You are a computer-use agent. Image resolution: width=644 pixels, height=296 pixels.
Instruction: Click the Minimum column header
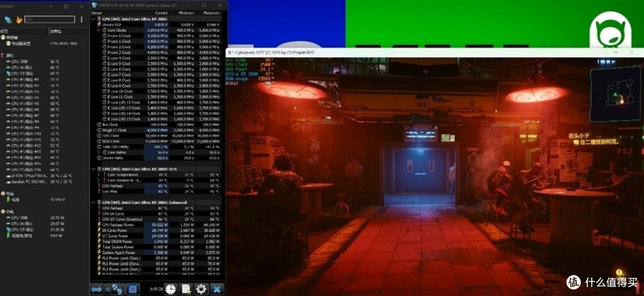tap(187, 13)
